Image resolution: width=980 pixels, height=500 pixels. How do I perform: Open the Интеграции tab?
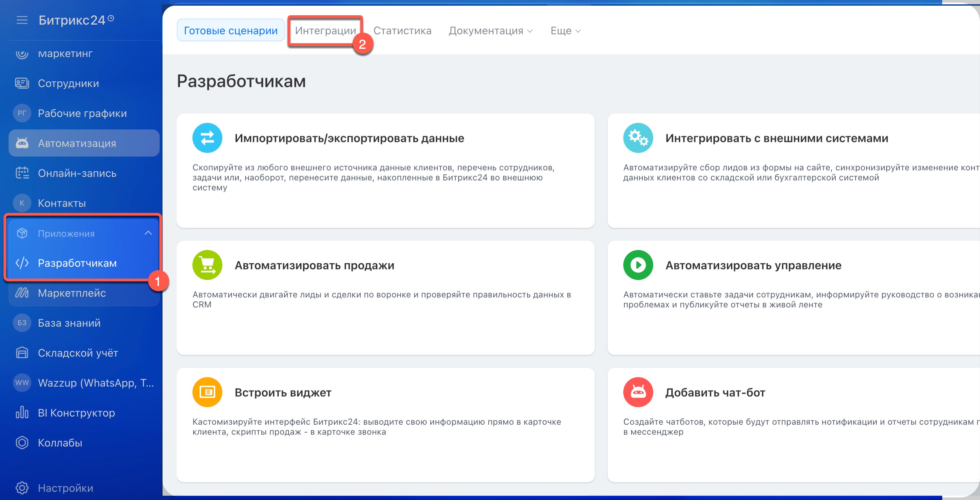click(325, 30)
